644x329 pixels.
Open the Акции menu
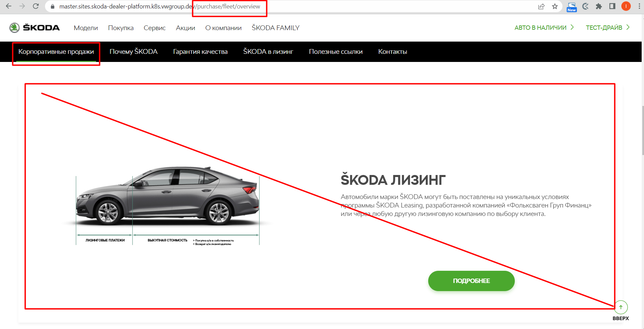click(x=185, y=28)
